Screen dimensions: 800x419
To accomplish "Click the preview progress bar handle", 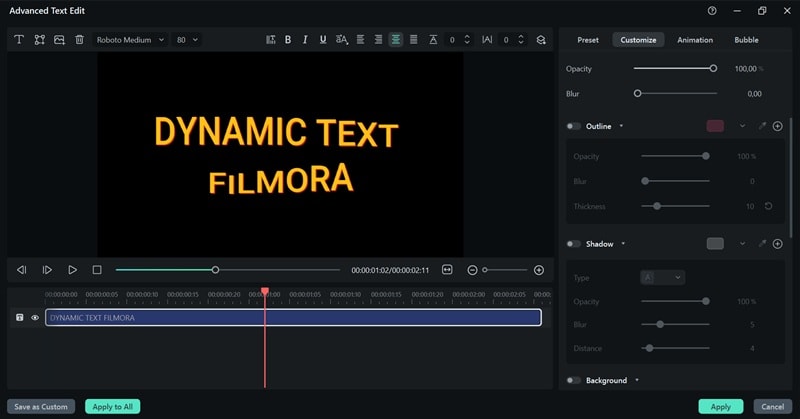I will click(x=215, y=269).
